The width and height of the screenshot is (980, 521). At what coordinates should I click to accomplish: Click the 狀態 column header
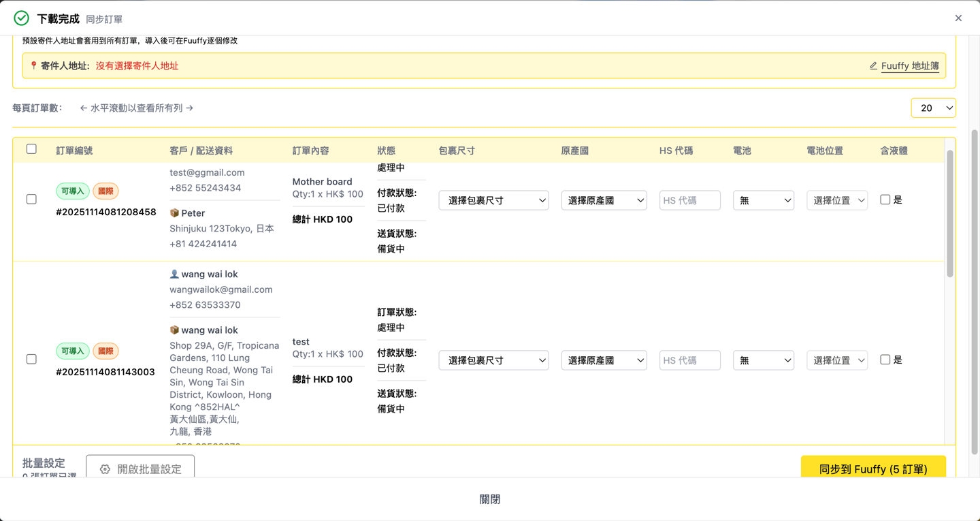tap(386, 151)
